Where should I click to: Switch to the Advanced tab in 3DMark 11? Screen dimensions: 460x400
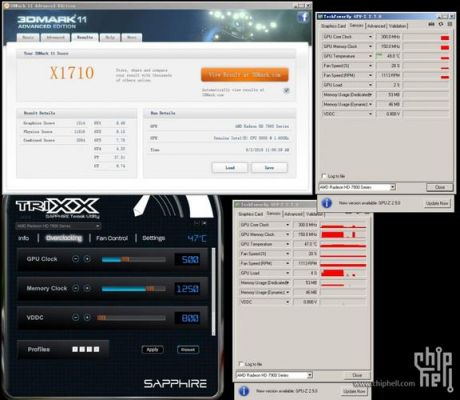pyautogui.click(x=55, y=37)
